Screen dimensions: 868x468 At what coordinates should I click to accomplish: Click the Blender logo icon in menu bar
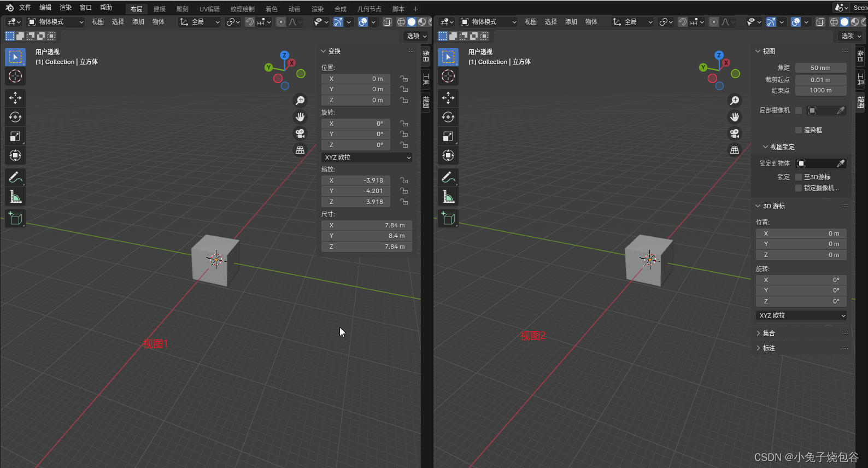[9, 8]
